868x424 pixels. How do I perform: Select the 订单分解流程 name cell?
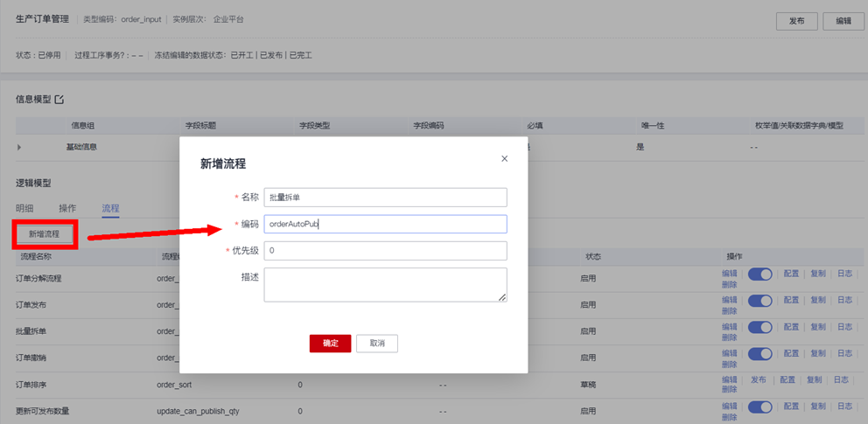[x=38, y=278]
